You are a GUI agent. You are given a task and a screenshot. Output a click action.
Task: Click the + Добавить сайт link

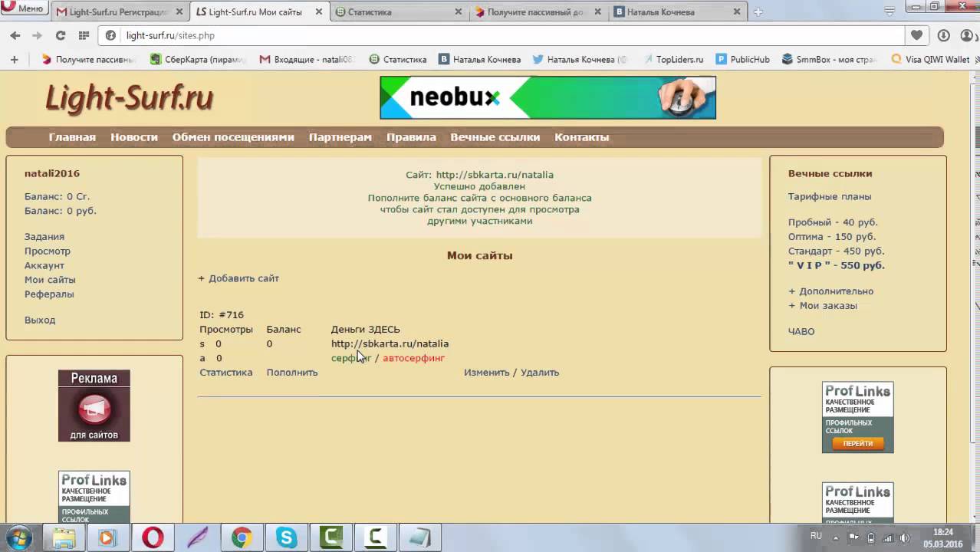coord(238,278)
